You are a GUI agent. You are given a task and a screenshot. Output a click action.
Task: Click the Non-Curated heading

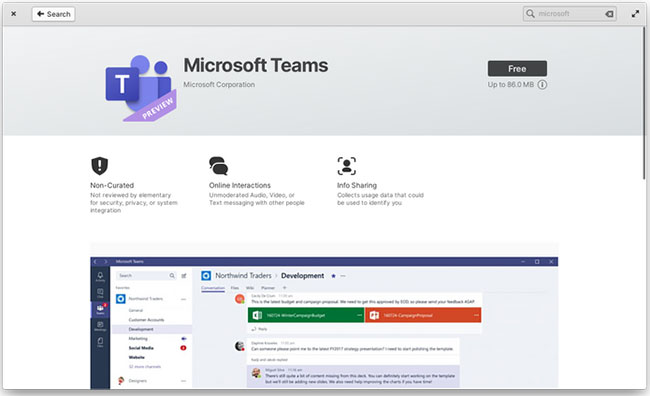coord(112,185)
